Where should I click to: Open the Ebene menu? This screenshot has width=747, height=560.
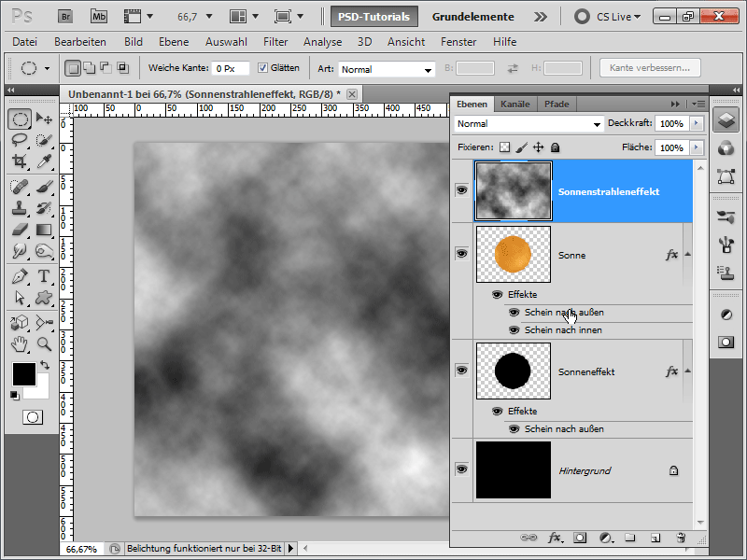(x=174, y=42)
